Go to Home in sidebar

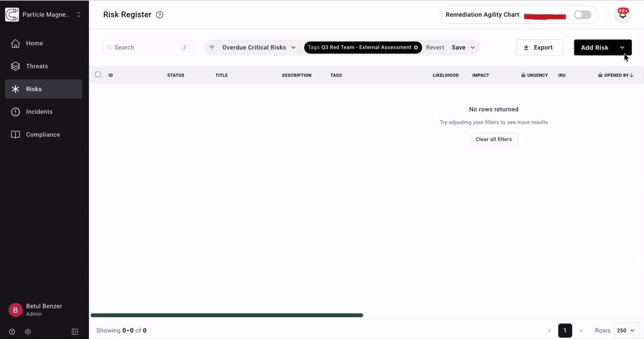click(44, 43)
